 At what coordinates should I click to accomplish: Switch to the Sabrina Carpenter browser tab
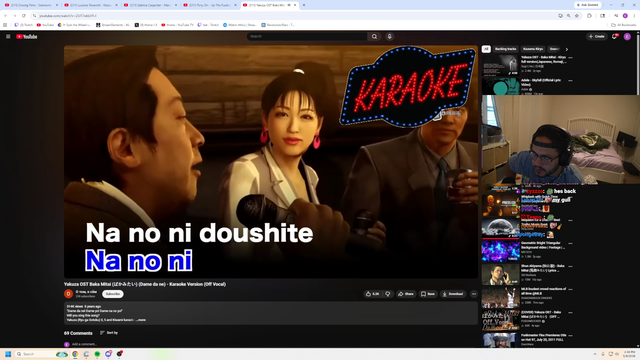(149, 5)
